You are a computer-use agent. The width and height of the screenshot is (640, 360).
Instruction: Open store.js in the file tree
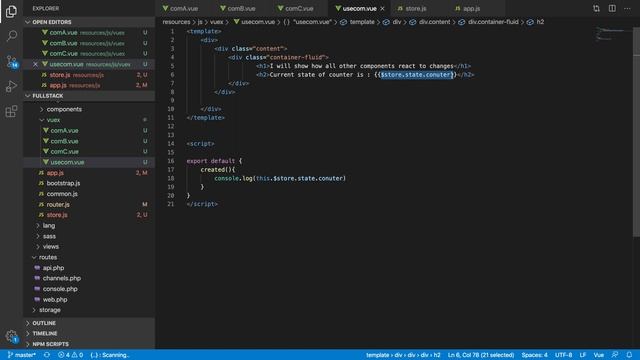pos(89,215)
